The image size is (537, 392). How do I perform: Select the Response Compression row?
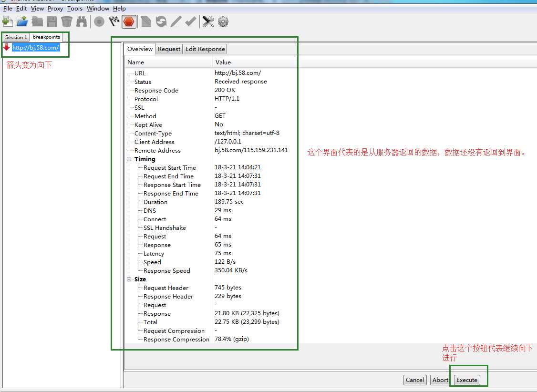click(211, 339)
